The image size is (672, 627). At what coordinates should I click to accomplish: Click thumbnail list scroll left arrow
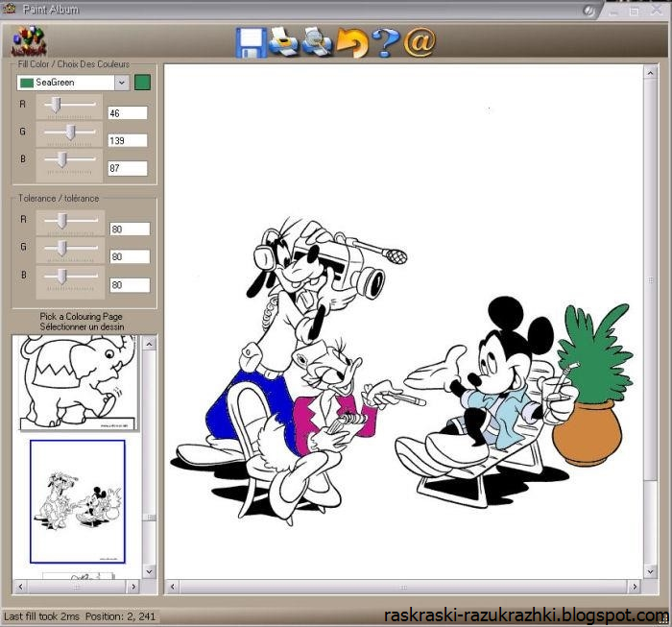(20, 587)
